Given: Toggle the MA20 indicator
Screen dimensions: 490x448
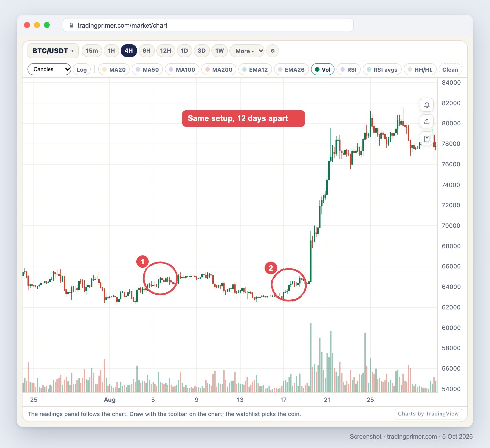Looking at the screenshot, I should click(x=114, y=70).
